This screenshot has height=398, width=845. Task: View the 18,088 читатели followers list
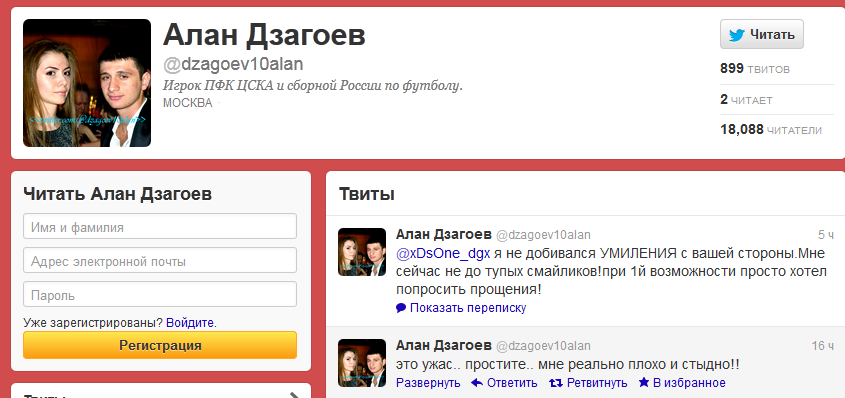[771, 130]
